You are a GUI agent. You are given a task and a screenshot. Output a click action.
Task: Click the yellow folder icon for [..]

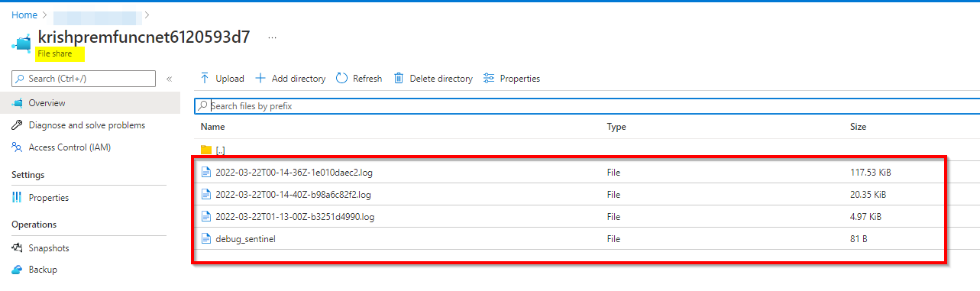click(x=205, y=150)
